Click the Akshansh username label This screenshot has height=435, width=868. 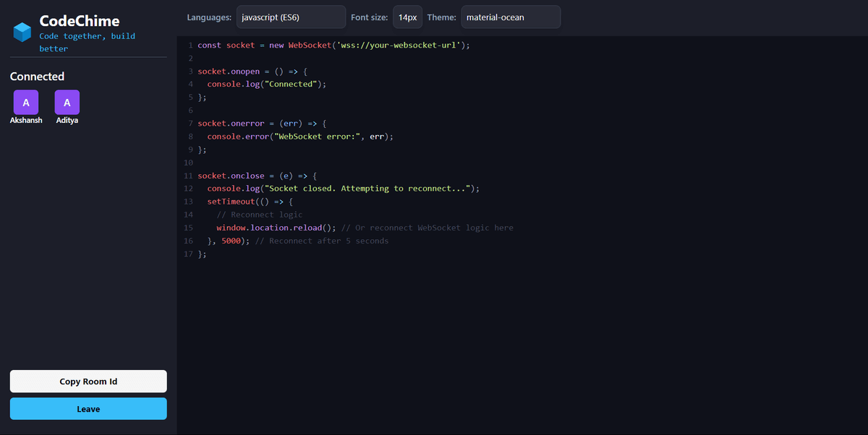[26, 121]
